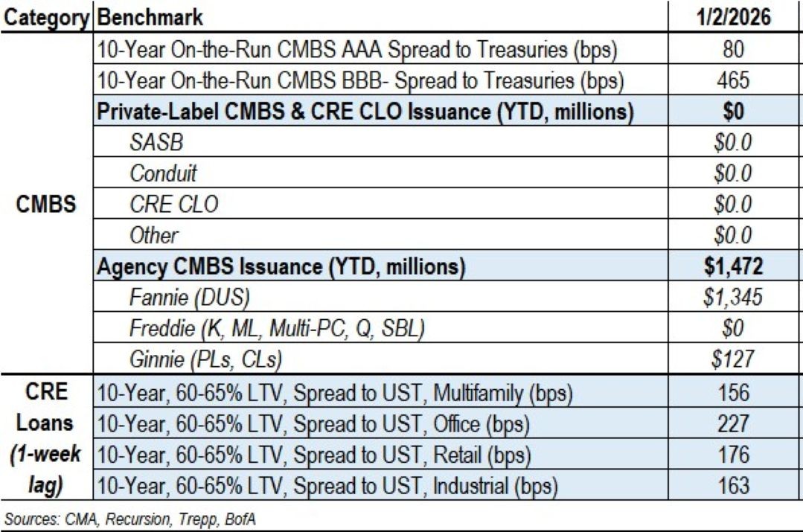Select the CRE CLO row label
803x532 pixels.
click(x=173, y=205)
